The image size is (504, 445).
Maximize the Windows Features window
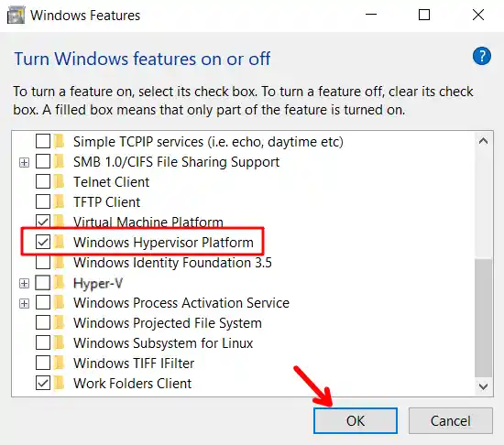click(x=424, y=15)
